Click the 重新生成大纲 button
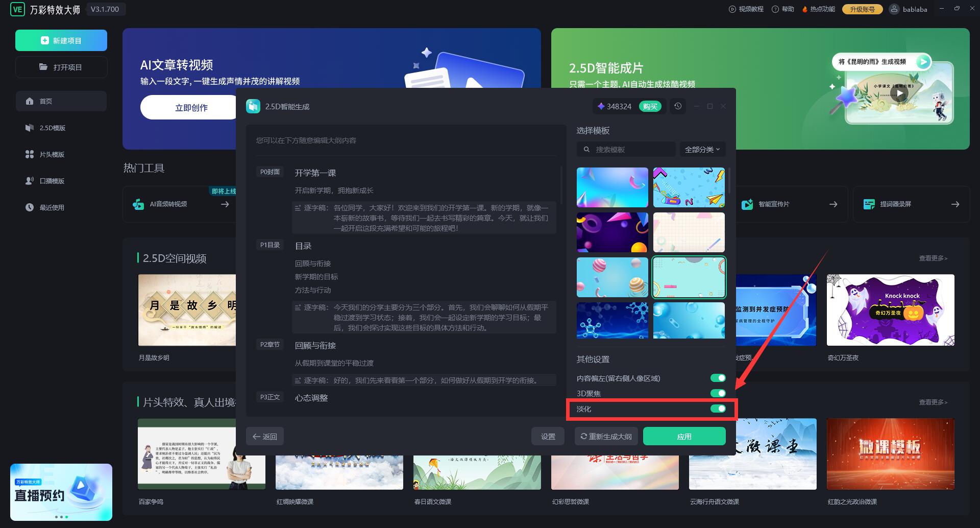The height and width of the screenshot is (528, 980). click(x=606, y=437)
